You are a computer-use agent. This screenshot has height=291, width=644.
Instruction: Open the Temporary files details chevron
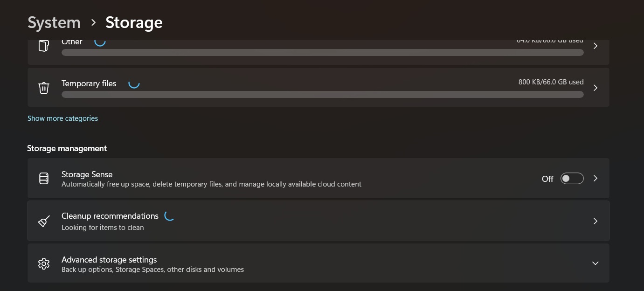pyautogui.click(x=595, y=88)
